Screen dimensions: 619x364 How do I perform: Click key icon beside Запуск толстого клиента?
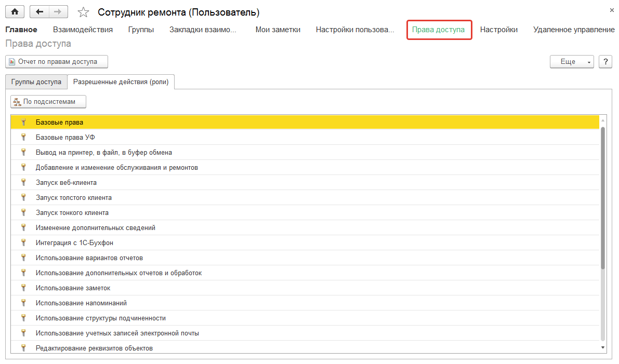pos(24,197)
